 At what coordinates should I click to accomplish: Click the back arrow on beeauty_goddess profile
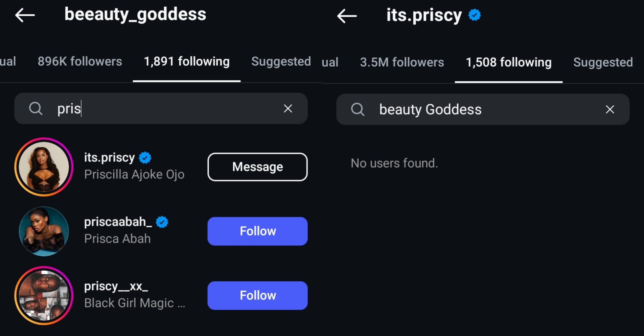point(25,15)
